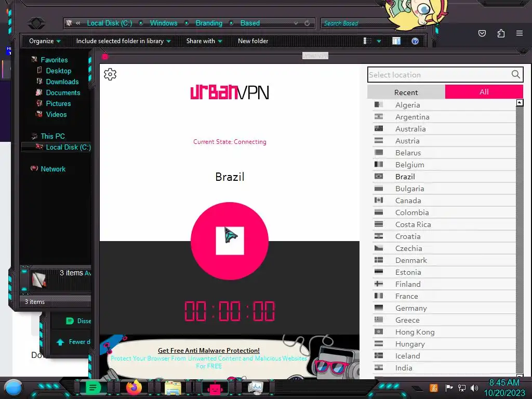Choose Hungary as VPN location
The width and height of the screenshot is (532, 399).
click(x=444, y=344)
